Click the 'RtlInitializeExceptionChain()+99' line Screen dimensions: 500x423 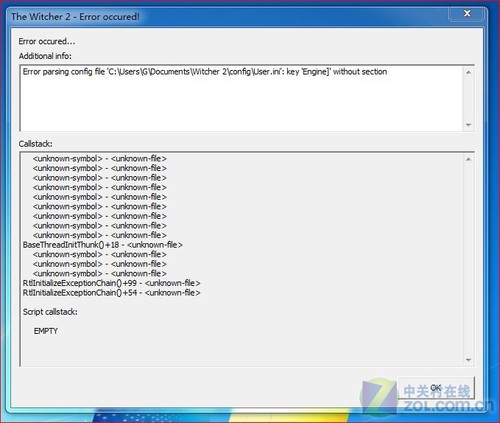coord(112,283)
